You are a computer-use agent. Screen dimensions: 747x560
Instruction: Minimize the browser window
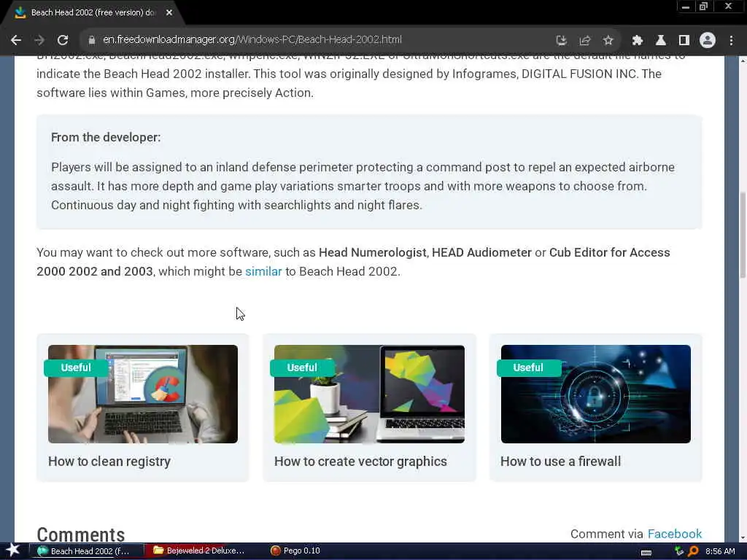[x=686, y=7]
